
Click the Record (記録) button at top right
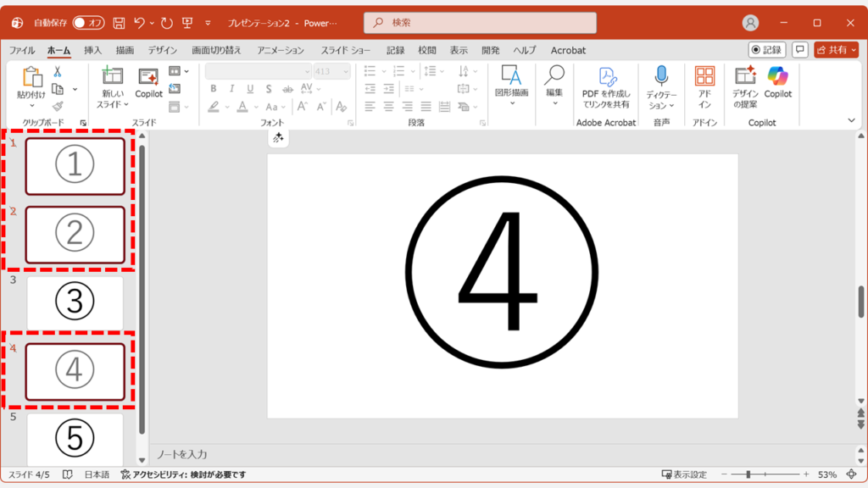coord(766,50)
